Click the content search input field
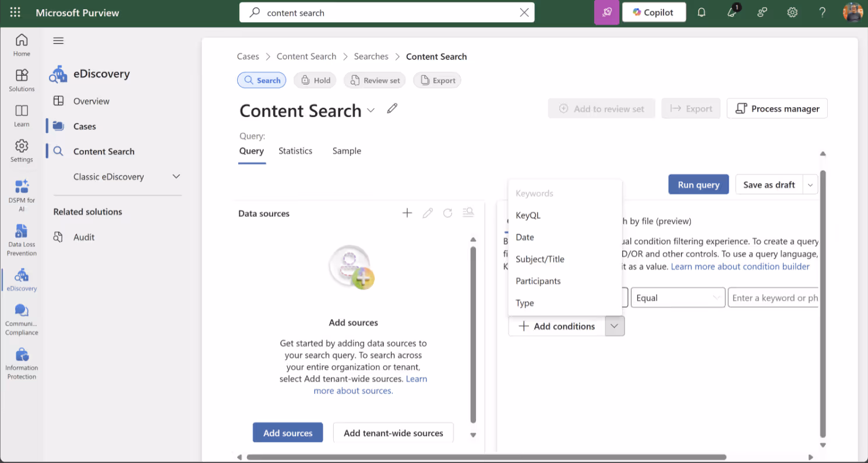 (x=387, y=13)
